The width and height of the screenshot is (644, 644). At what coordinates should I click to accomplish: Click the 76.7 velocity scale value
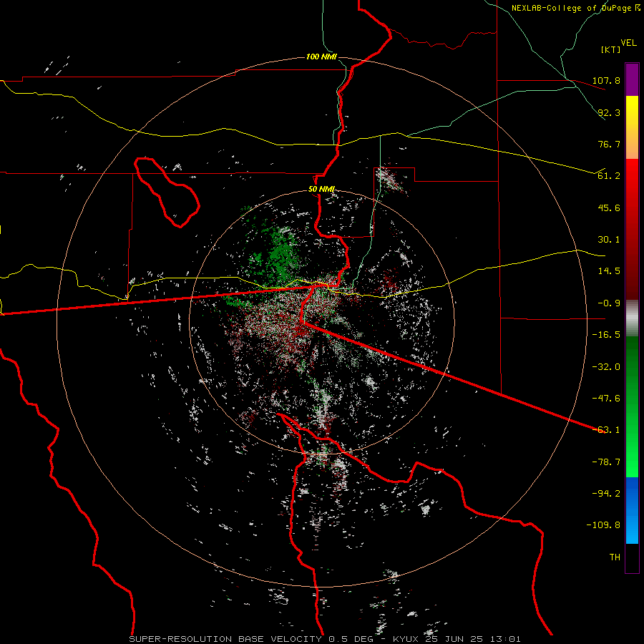[x=609, y=144]
